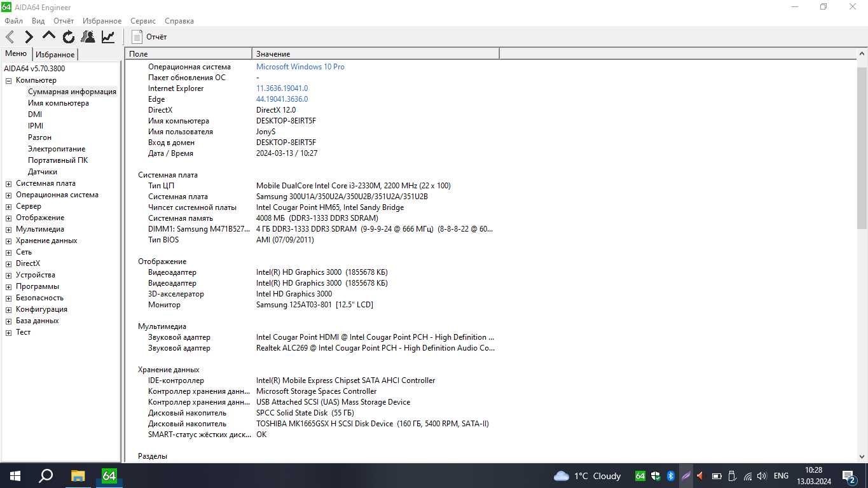The width and height of the screenshot is (868, 488).
Task: Open the Microsoft Windows 10 Pro link
Action: [300, 67]
